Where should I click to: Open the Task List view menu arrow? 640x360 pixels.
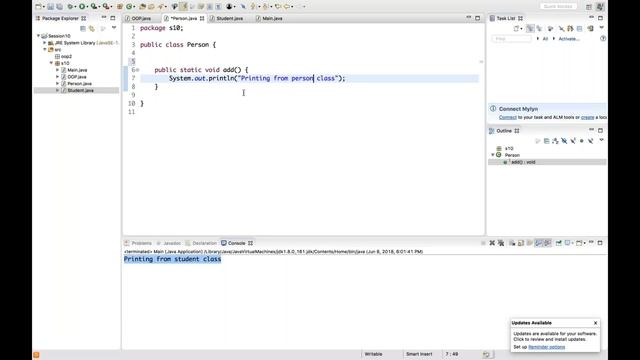pos(602,27)
